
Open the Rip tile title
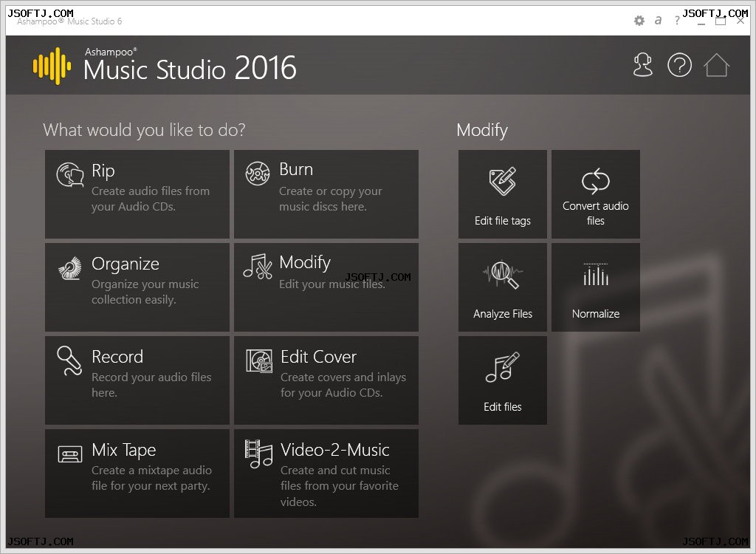tap(103, 171)
